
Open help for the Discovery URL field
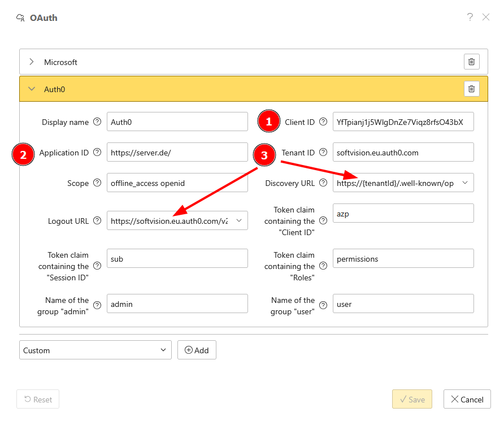pos(323,183)
